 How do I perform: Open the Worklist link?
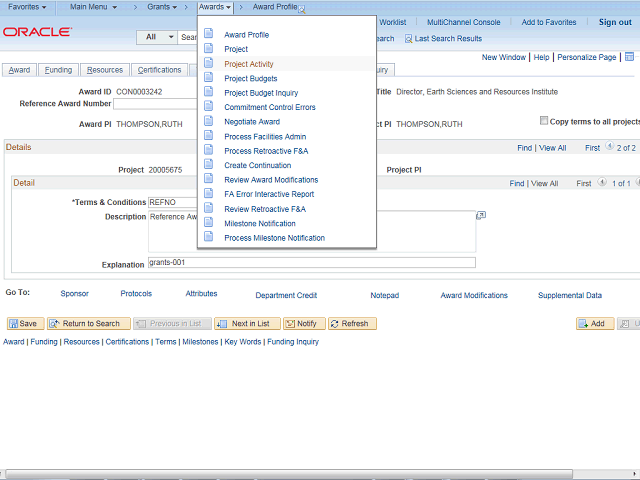(x=393, y=22)
